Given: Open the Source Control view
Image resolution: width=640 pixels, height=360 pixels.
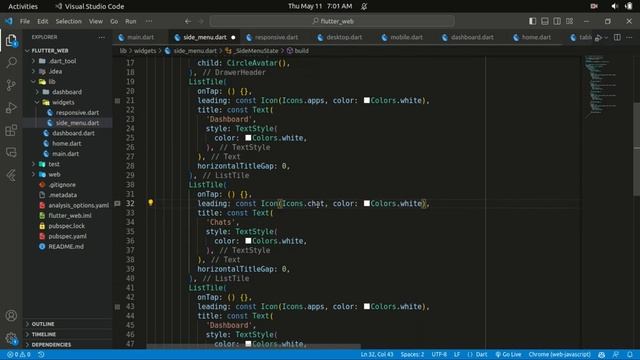Looking at the screenshot, I should (11, 85).
